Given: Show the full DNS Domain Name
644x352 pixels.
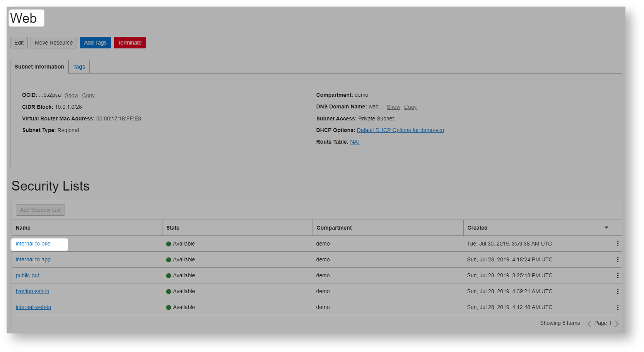Looking at the screenshot, I should (x=393, y=107).
